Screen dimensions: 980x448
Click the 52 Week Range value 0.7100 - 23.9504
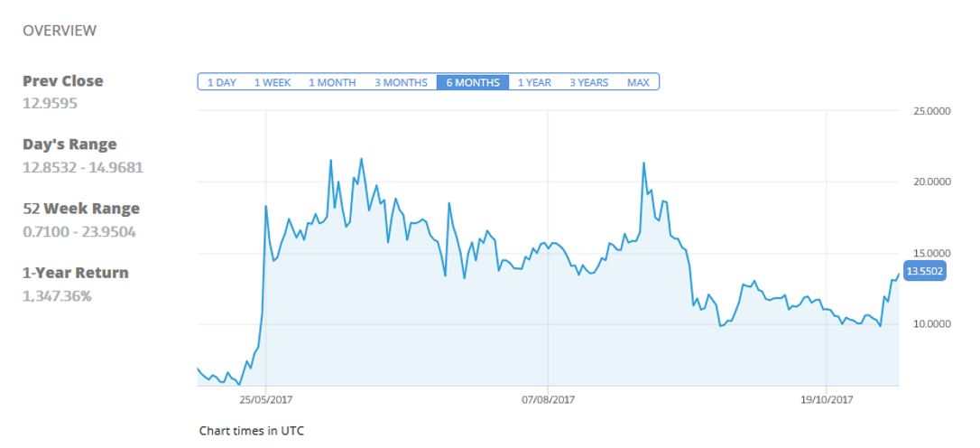point(82,231)
